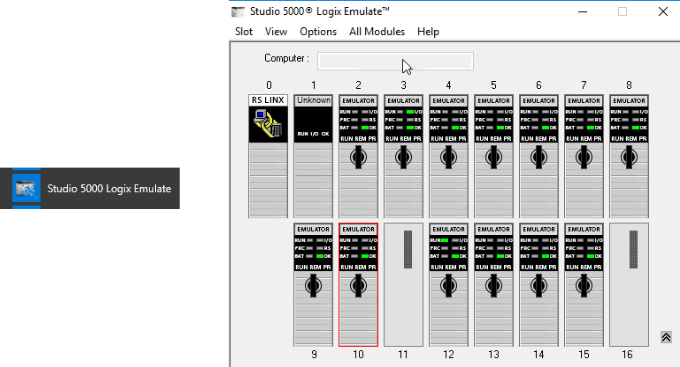Image resolution: width=680 pixels, height=367 pixels.
Task: Select the emulator module in slot 6
Action: (539, 156)
